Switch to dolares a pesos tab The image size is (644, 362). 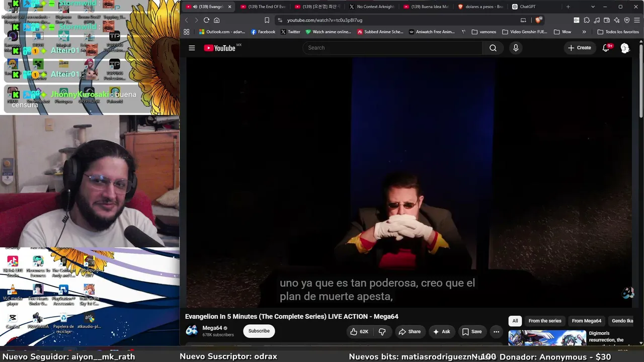click(479, 7)
